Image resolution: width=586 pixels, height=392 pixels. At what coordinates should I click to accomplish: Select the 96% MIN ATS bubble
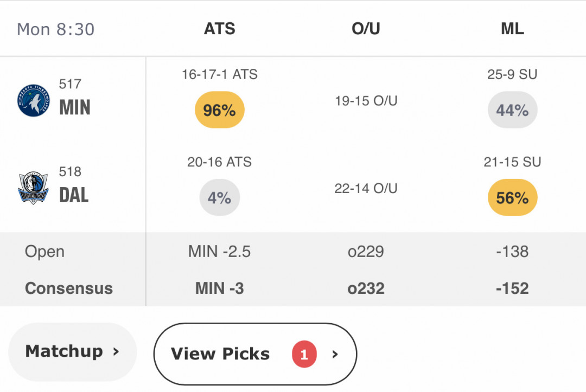[219, 110]
